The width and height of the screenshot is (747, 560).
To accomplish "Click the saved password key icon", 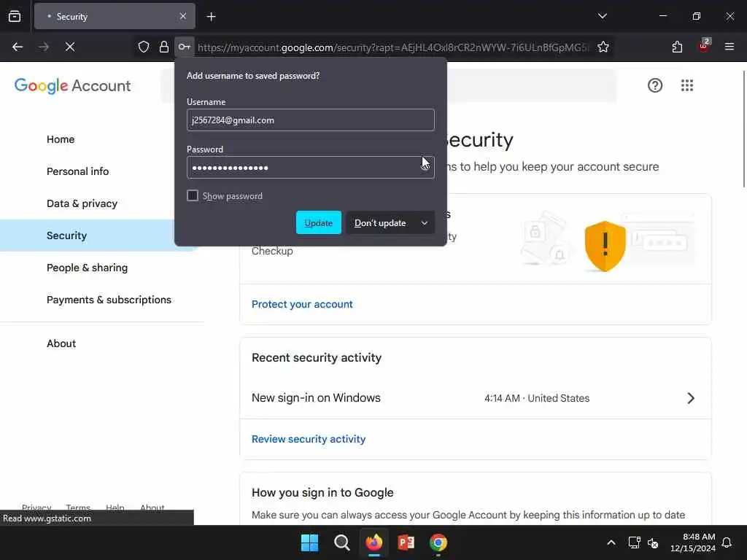I will click(x=185, y=47).
